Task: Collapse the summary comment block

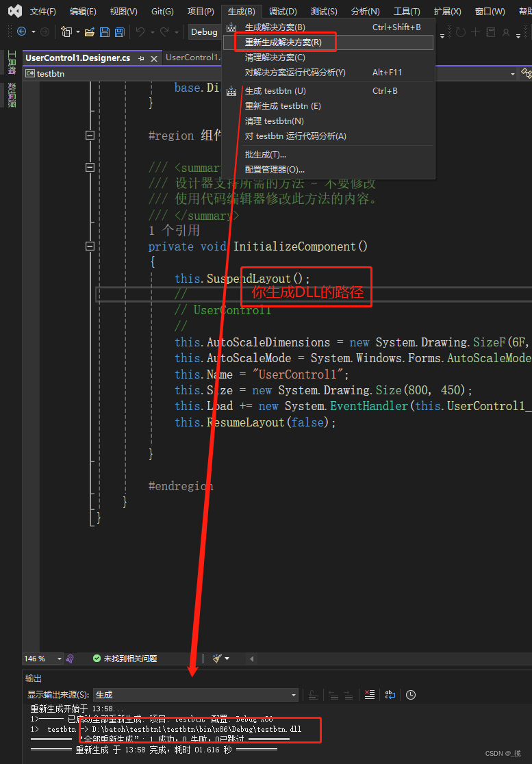Action: point(89,168)
